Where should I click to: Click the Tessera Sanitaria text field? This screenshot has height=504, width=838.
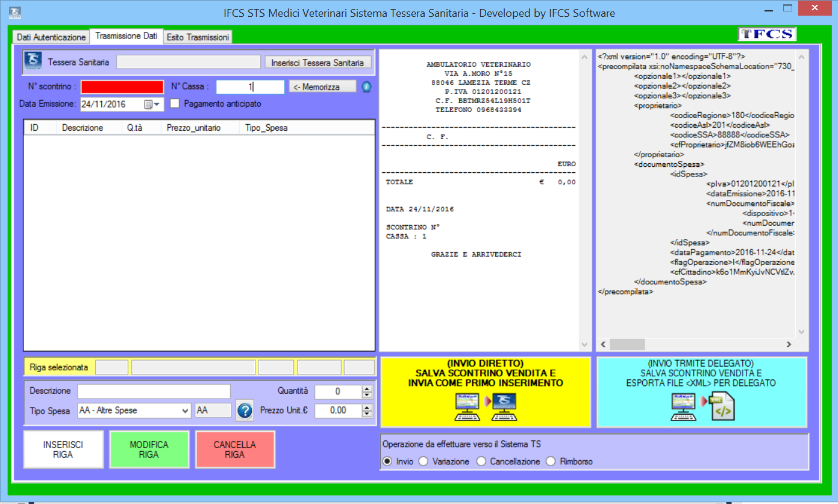coord(189,62)
